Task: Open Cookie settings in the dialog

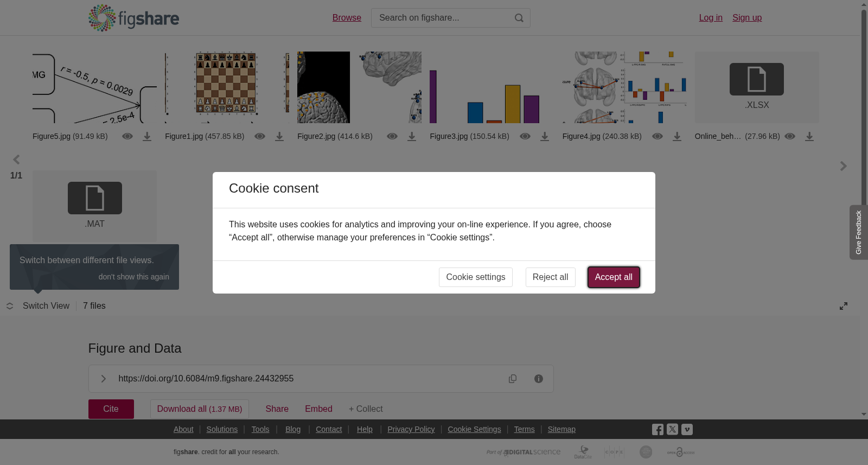Action: [476, 277]
